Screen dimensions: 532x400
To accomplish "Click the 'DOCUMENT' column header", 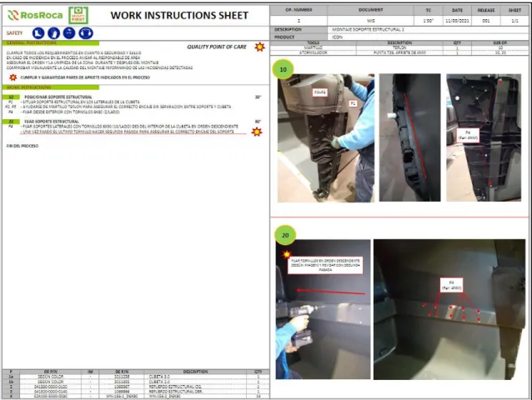I will pos(370,10).
